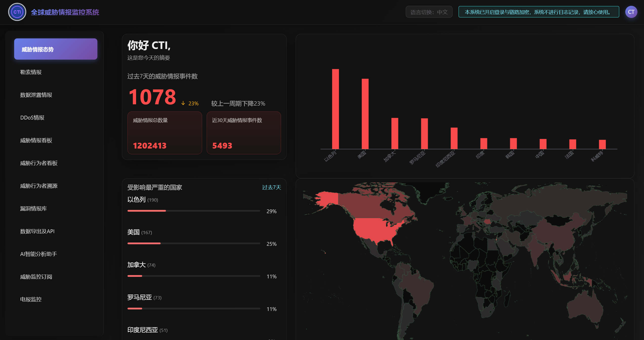Screen dimensions: 644x340
Task: Click 电报监控 sidebar entry
Action: pos(31,300)
